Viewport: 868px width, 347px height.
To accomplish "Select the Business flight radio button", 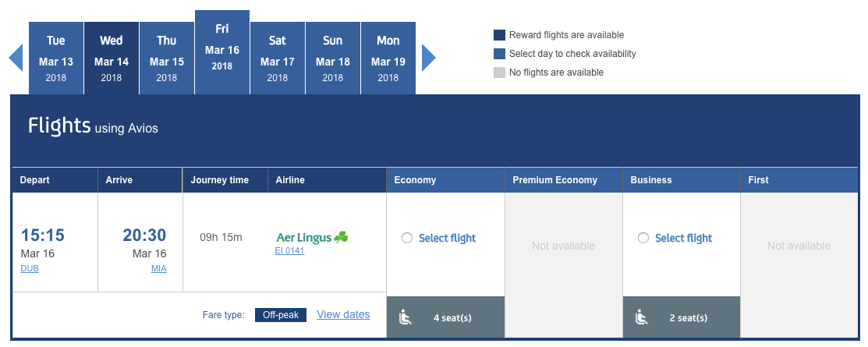I will tap(643, 239).
